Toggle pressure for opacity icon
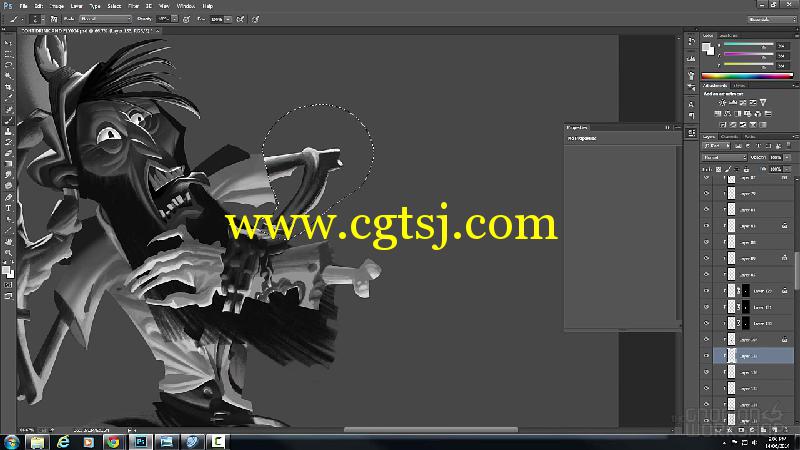800x450 pixels. 186,19
